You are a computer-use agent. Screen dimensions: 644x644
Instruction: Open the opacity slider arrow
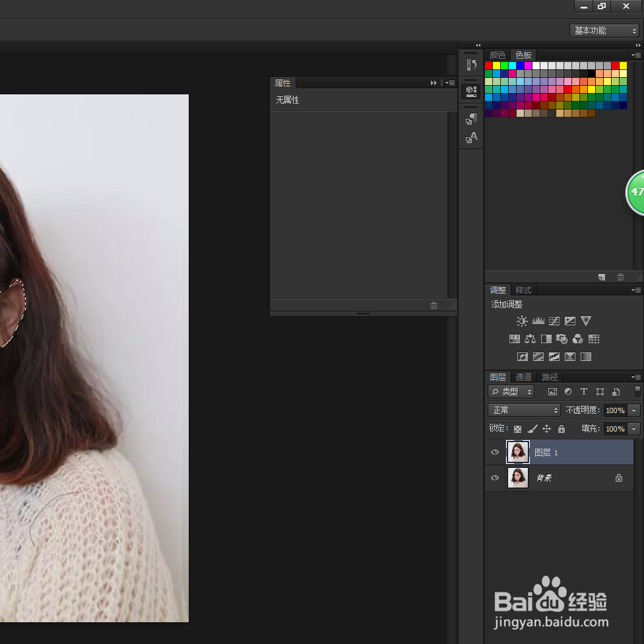click(633, 410)
